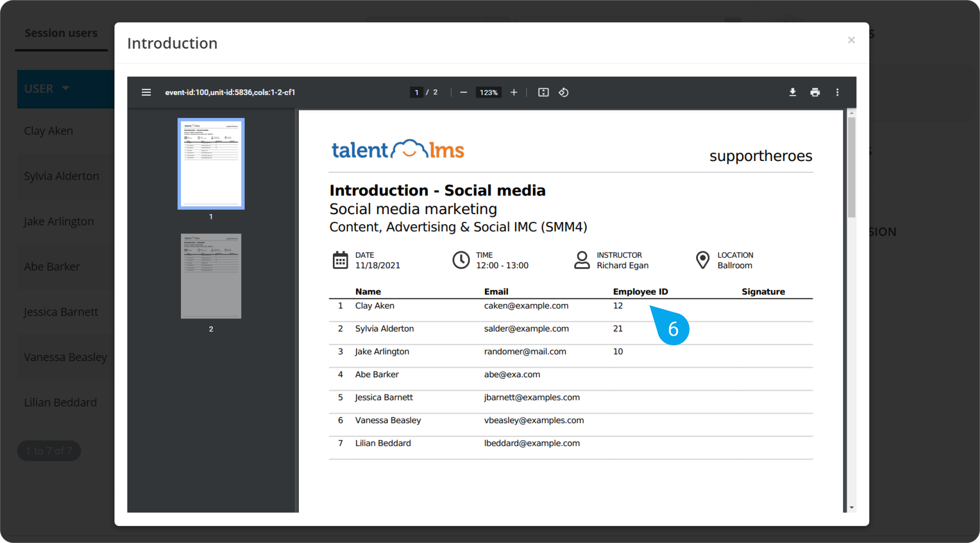Click the Name column header

tap(368, 292)
